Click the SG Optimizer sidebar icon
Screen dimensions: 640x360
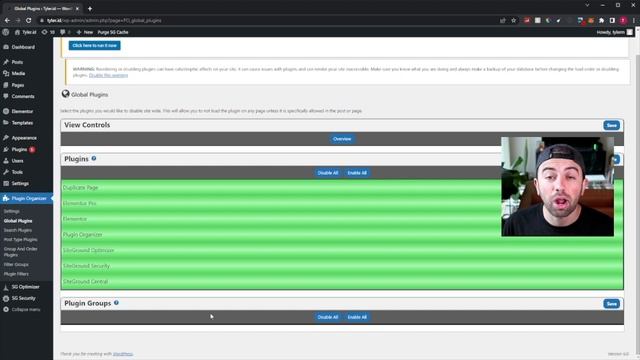(x=6, y=287)
